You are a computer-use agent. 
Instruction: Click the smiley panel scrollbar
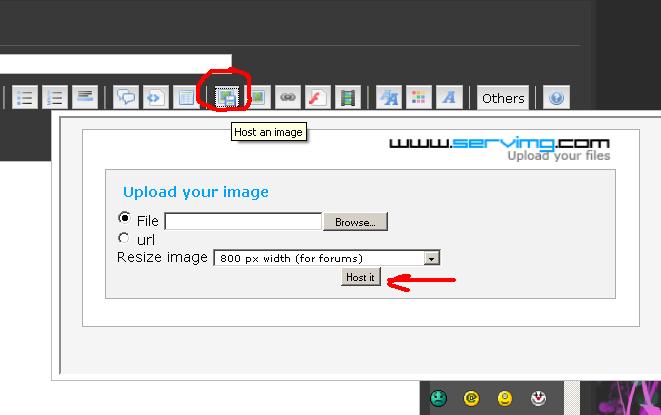pyautogui.click(x=572, y=398)
